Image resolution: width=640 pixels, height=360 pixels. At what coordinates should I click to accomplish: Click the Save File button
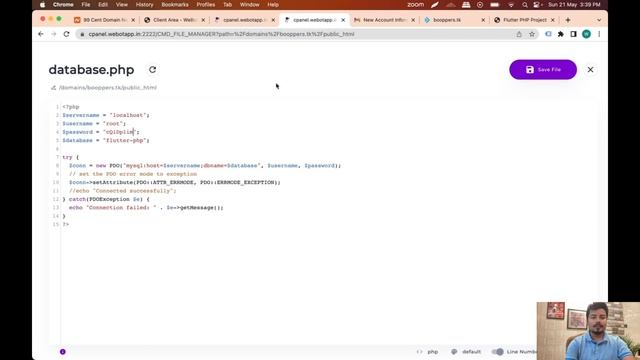pyautogui.click(x=543, y=70)
